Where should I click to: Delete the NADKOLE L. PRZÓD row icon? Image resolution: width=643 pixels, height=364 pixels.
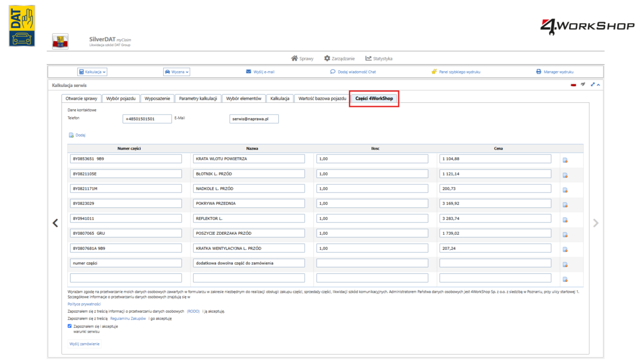click(x=565, y=190)
